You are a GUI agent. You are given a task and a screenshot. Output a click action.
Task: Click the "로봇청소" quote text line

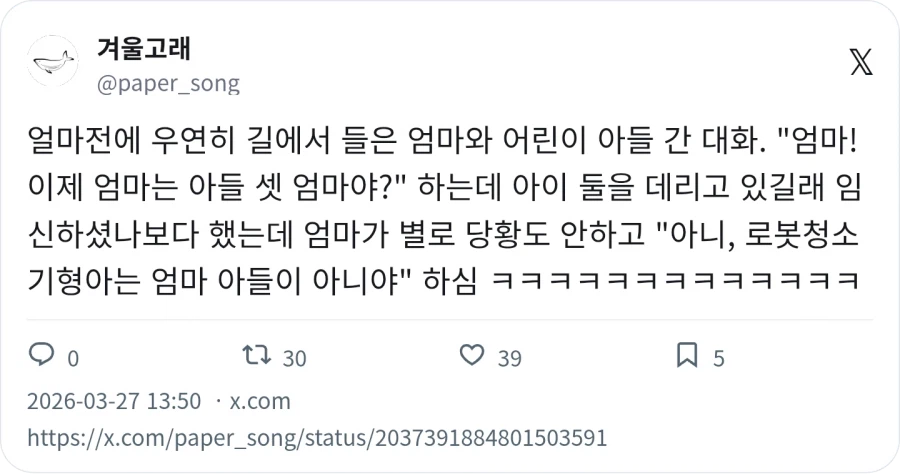coord(443,234)
